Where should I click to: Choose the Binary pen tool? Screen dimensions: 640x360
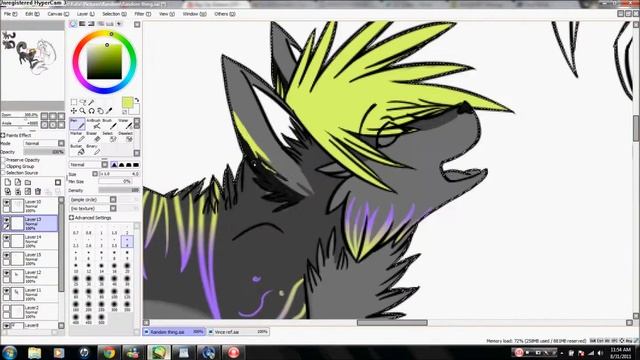point(93,150)
